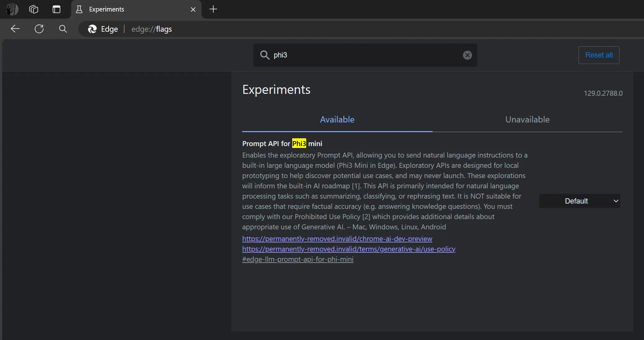This screenshot has height=340, width=644.
Task: Open the chrome-ai-dev-preview link
Action: pos(337,239)
